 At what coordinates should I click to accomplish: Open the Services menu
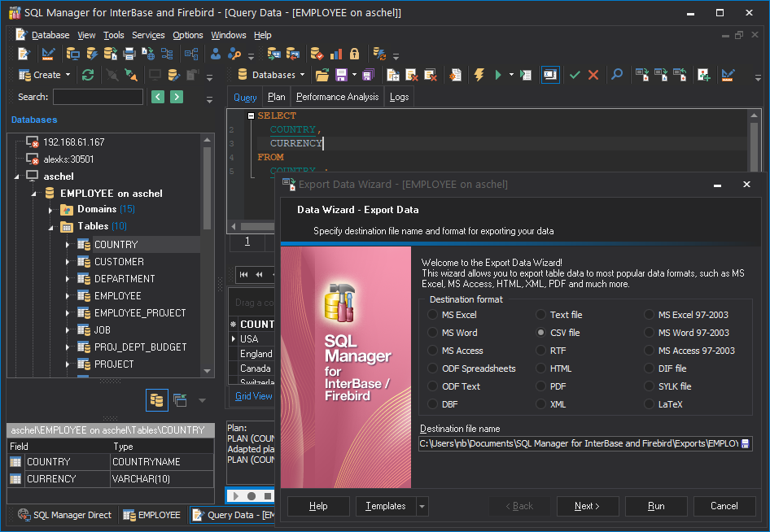coord(148,35)
